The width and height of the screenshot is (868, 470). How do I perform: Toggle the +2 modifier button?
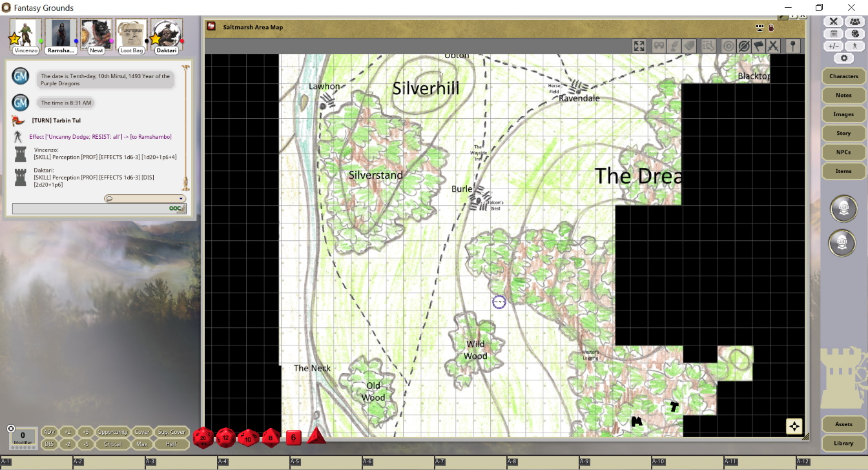tap(68, 432)
